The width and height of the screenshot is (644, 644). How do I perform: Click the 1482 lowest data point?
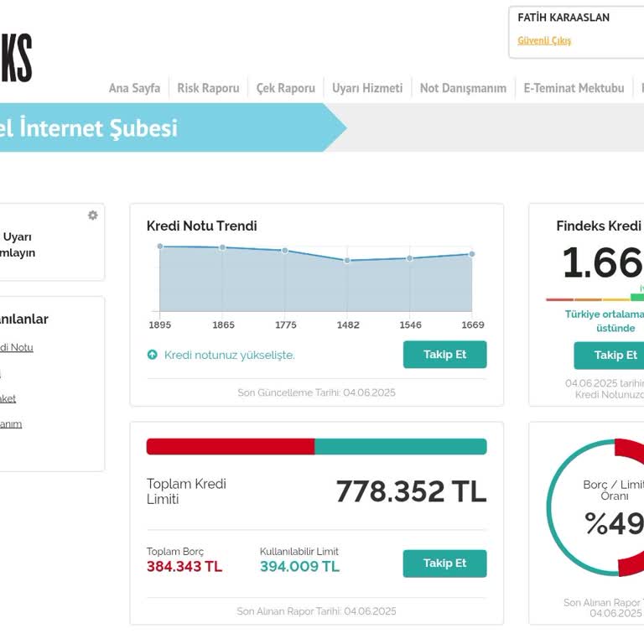tap(347, 261)
